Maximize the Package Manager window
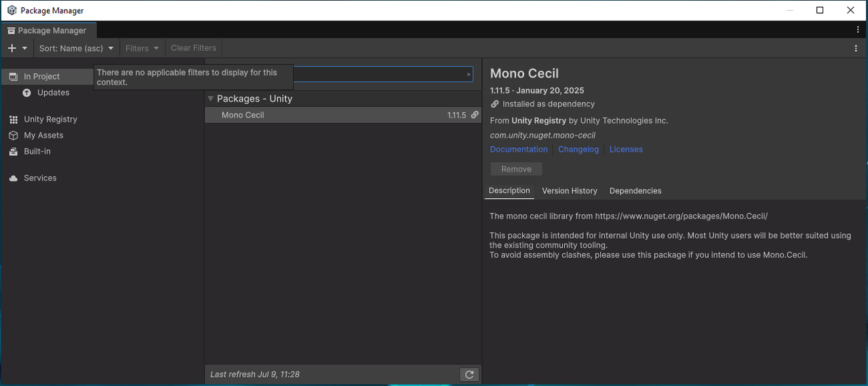 click(820, 10)
